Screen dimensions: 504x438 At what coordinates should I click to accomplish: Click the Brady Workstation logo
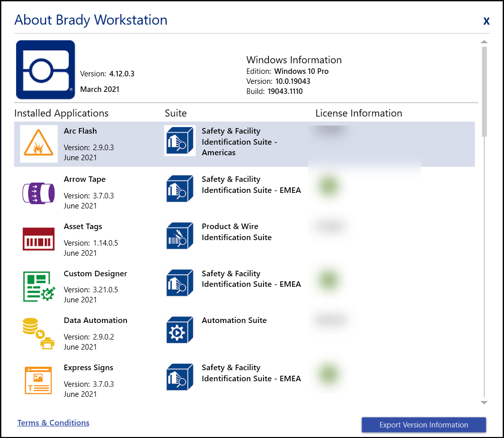(46, 70)
